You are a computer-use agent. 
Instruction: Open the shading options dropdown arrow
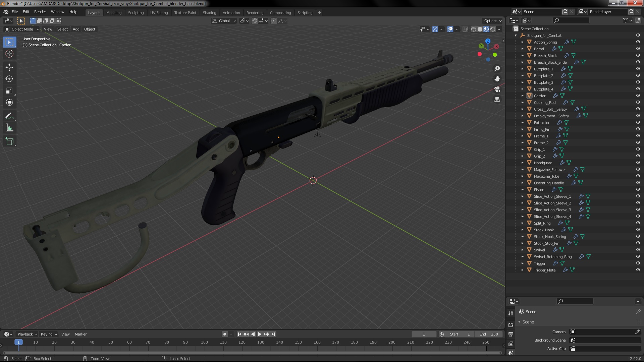coord(499,29)
